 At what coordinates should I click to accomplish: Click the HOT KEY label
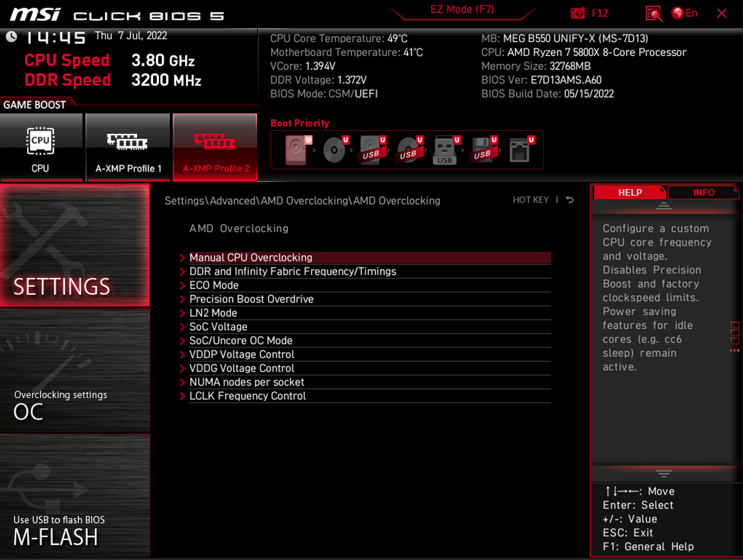(531, 200)
